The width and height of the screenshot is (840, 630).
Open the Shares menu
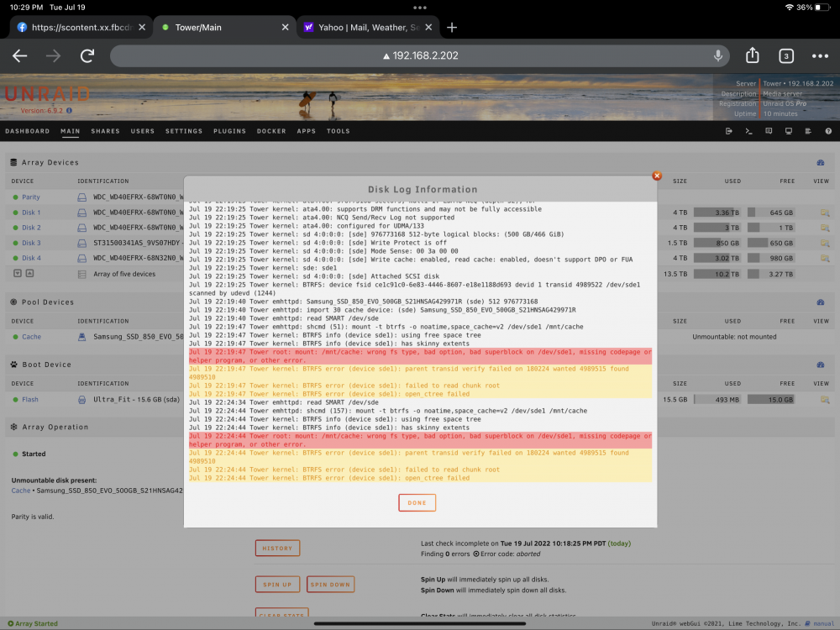105,131
